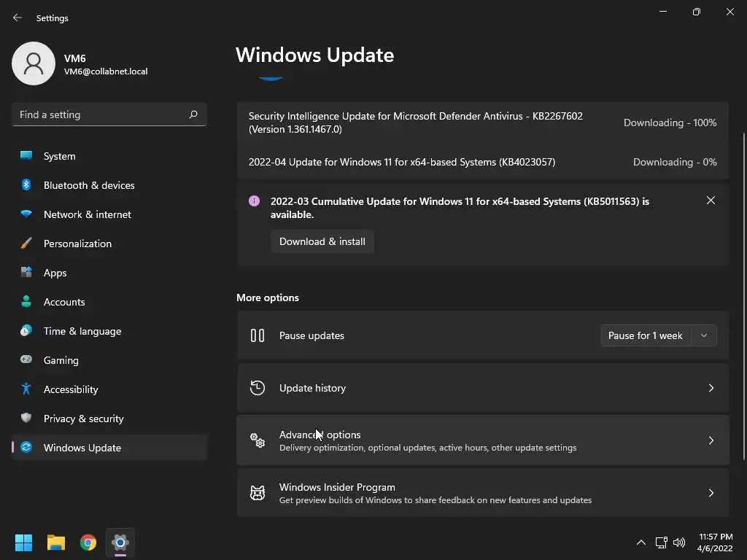The image size is (747, 560).
Task: Click the Time & language globe-clock icon
Action: [x=26, y=330]
